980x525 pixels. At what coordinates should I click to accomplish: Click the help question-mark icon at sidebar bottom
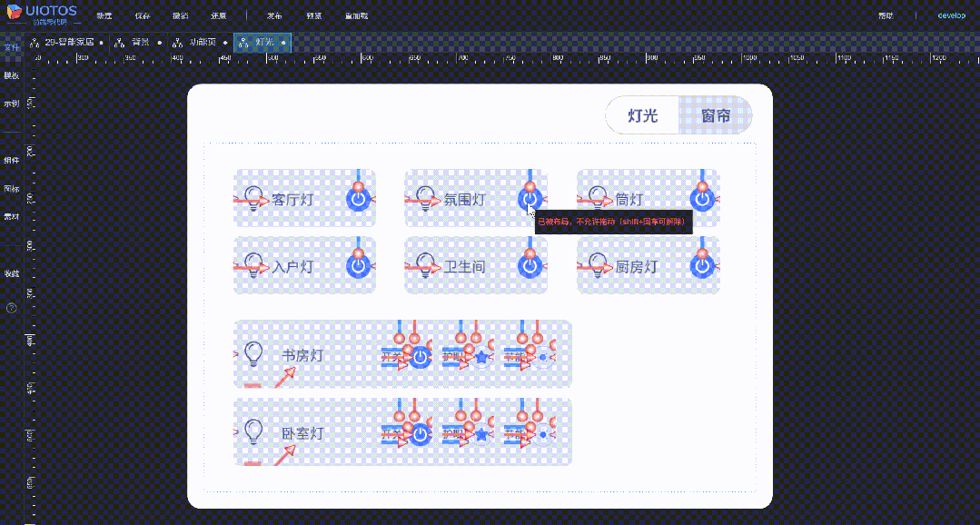[11, 307]
